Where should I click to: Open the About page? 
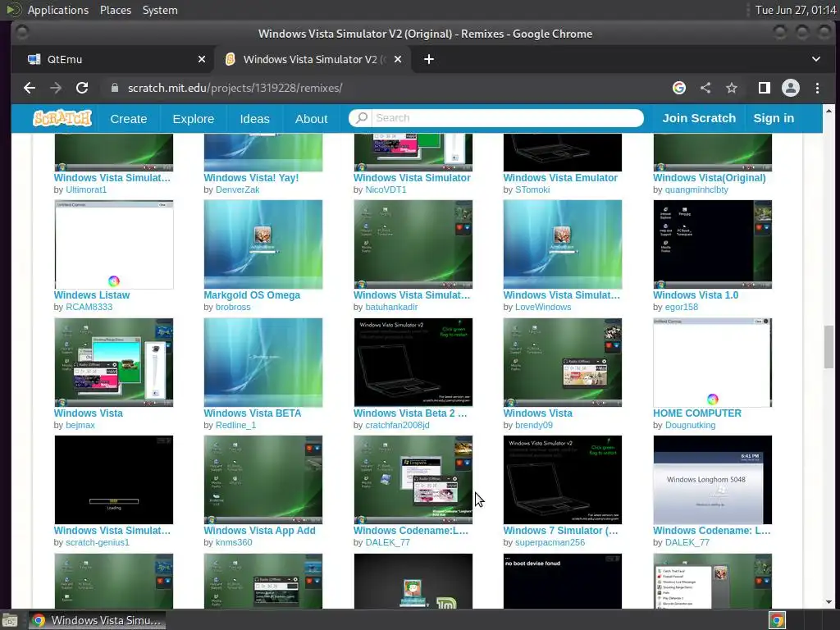pos(311,119)
